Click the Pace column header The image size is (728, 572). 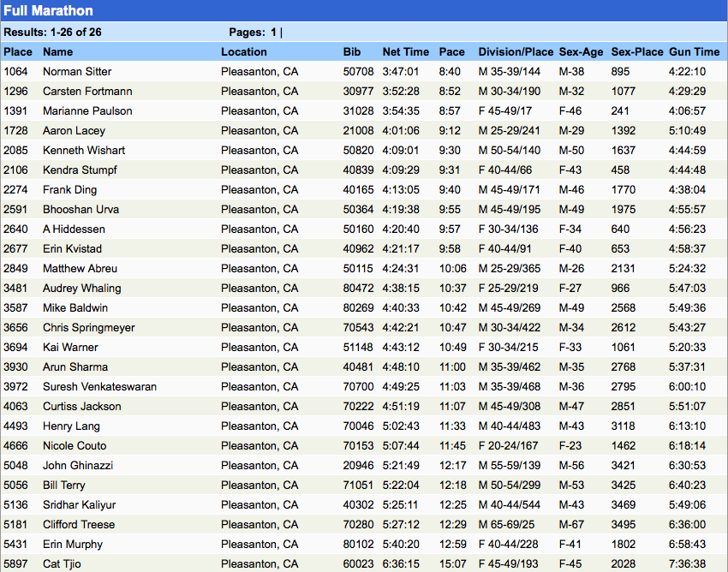click(451, 52)
